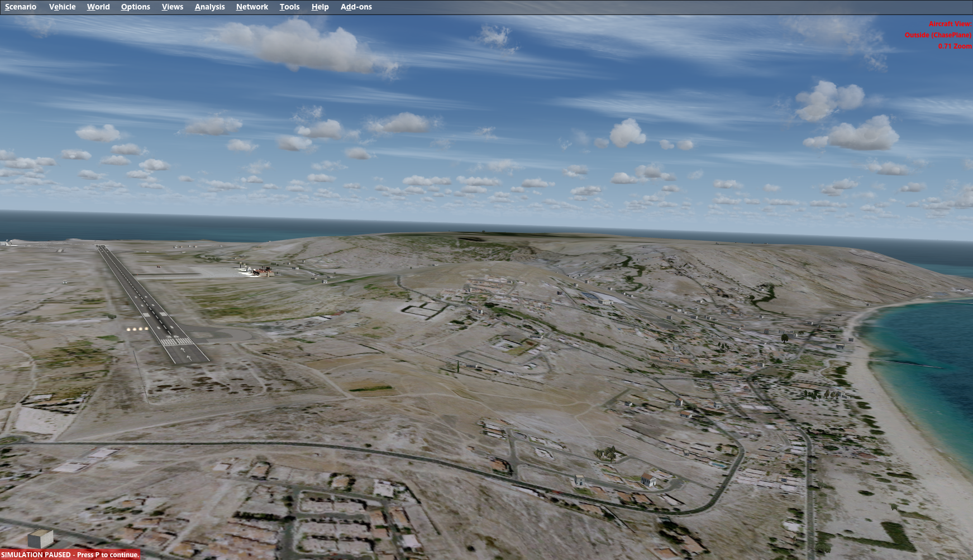Open the Analysis menu

pyautogui.click(x=210, y=7)
